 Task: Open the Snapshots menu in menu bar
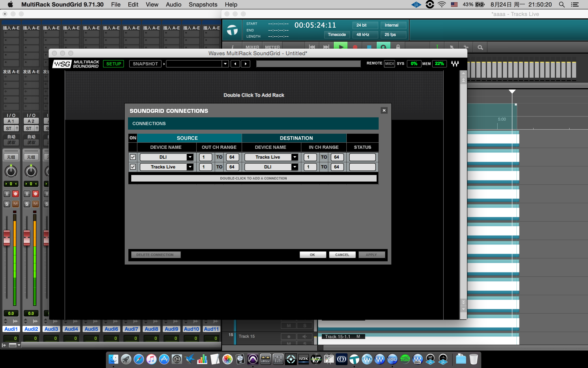point(202,5)
